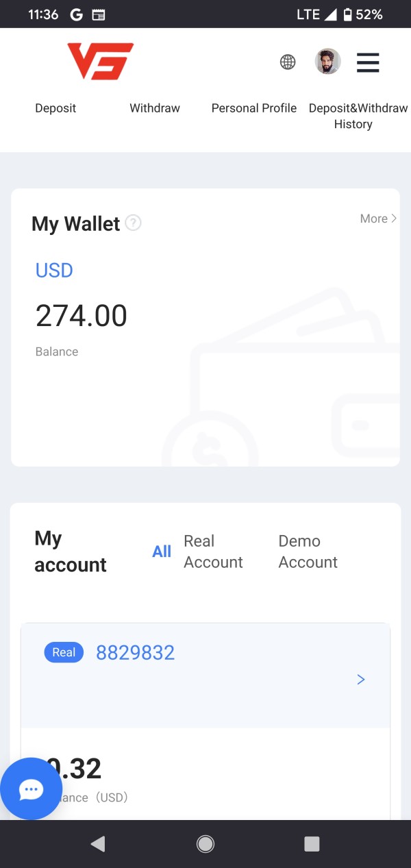Image resolution: width=411 pixels, height=868 pixels.
Task: Click the My Wallet help icon
Action: [x=134, y=223]
